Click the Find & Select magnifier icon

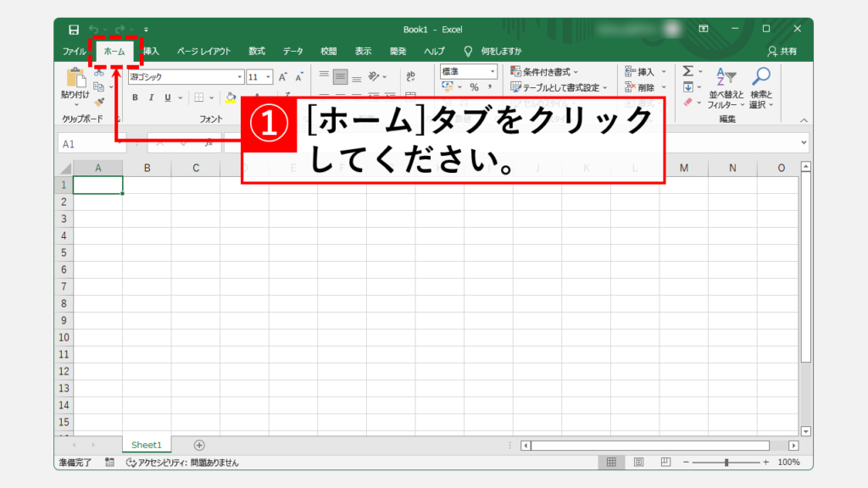[x=761, y=77]
